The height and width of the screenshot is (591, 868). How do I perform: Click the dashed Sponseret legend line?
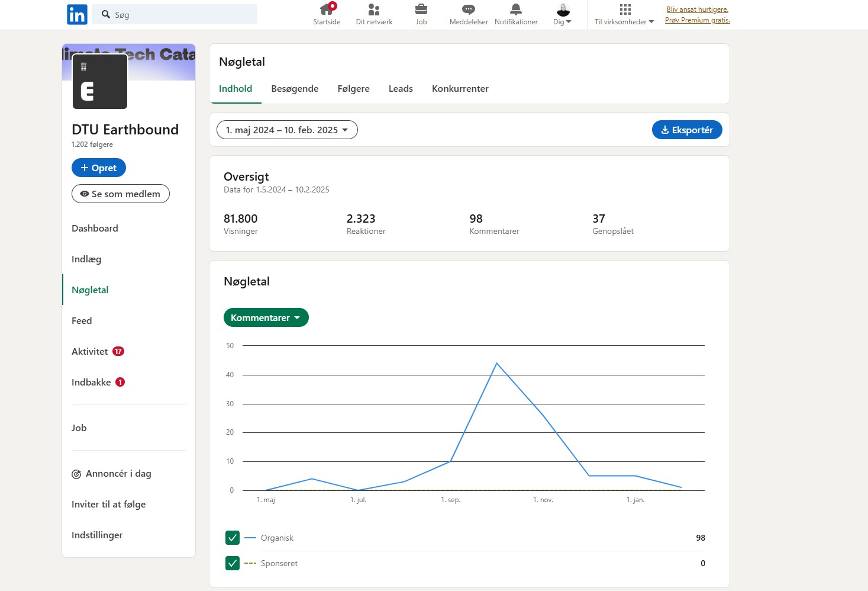(x=250, y=563)
